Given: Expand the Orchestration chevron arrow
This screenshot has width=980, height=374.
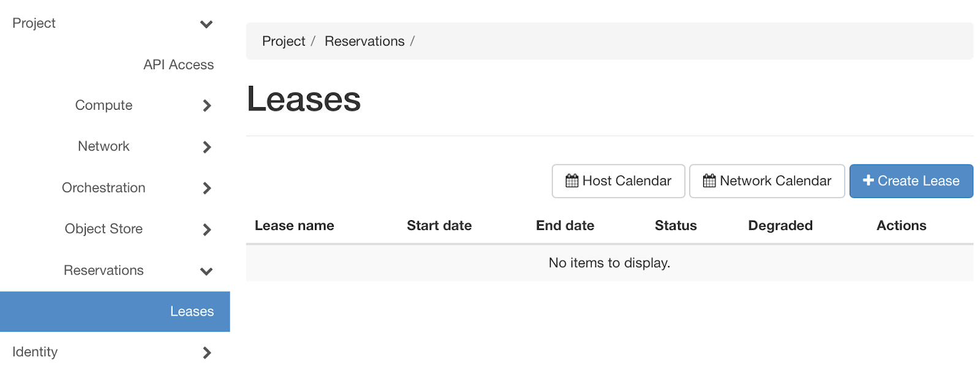Looking at the screenshot, I should (x=207, y=188).
